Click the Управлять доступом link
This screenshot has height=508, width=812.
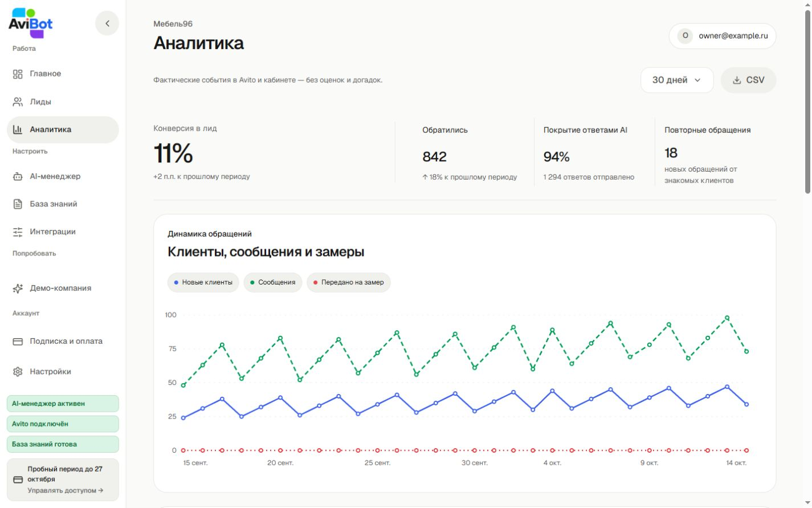(x=66, y=490)
